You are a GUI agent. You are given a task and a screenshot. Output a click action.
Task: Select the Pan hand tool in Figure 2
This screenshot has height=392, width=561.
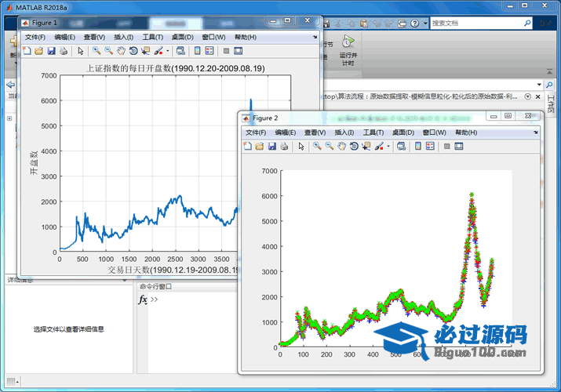tap(342, 147)
